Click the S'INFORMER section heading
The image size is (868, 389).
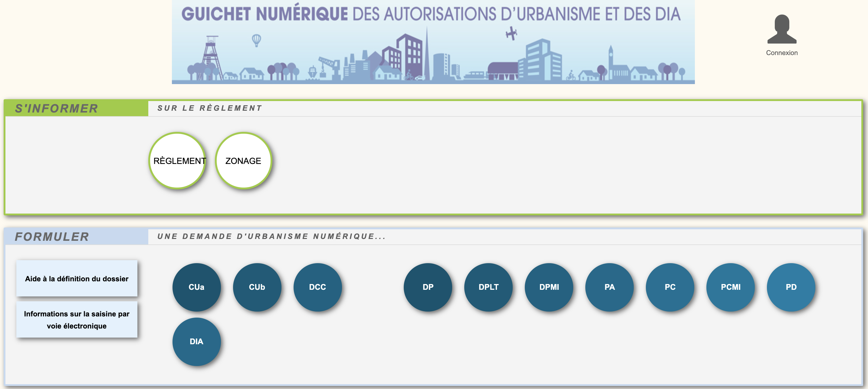pyautogui.click(x=57, y=109)
